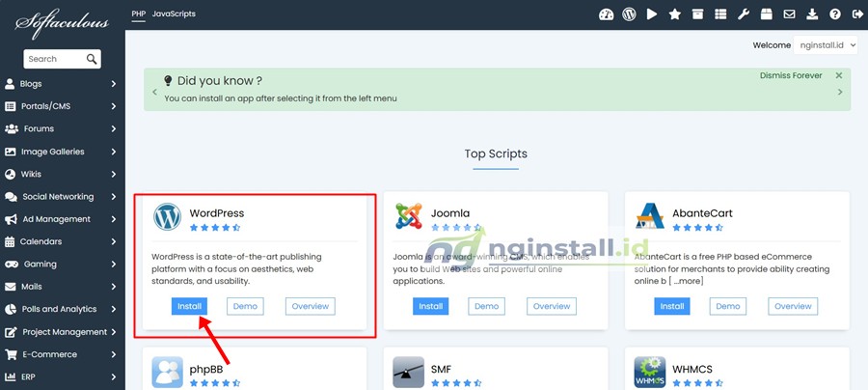Viewport: 868px width, 390px height.
Task: Show next tip with right arrow
Action: [x=840, y=92]
